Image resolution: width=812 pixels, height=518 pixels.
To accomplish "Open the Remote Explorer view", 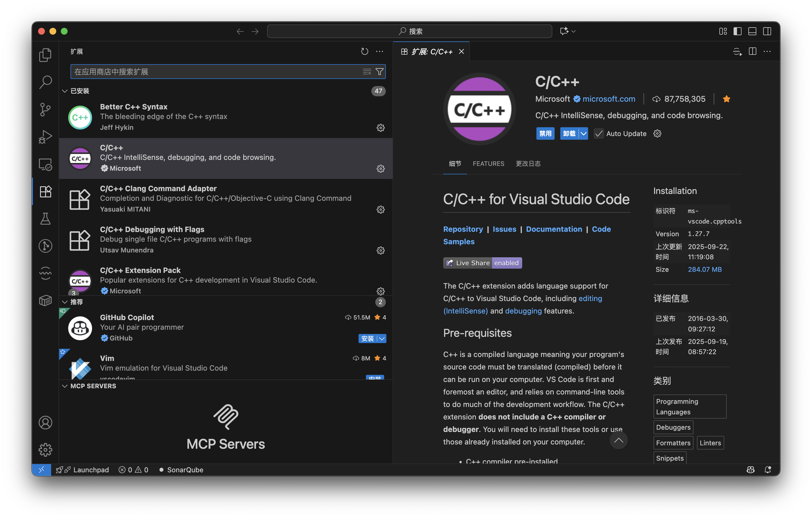I will pyautogui.click(x=45, y=164).
